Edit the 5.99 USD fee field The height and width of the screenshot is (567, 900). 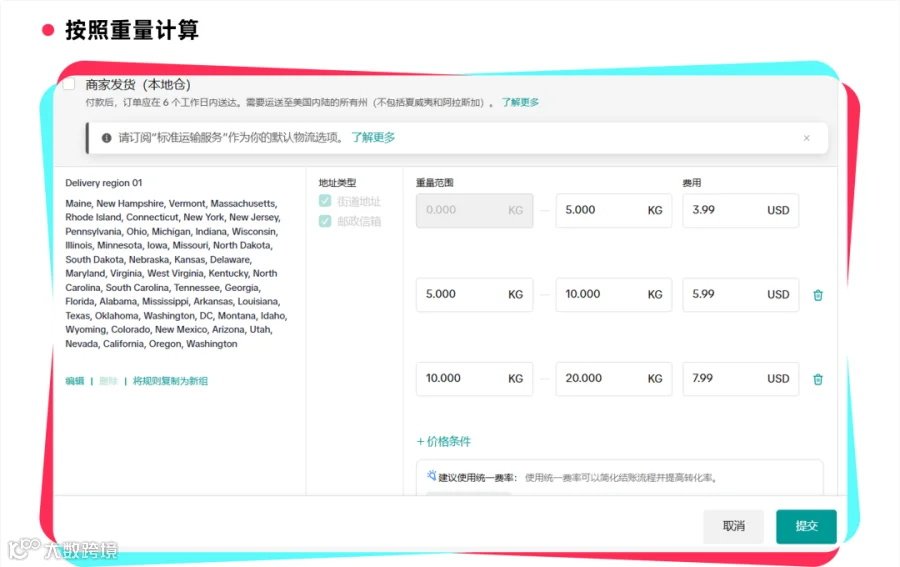coord(740,294)
